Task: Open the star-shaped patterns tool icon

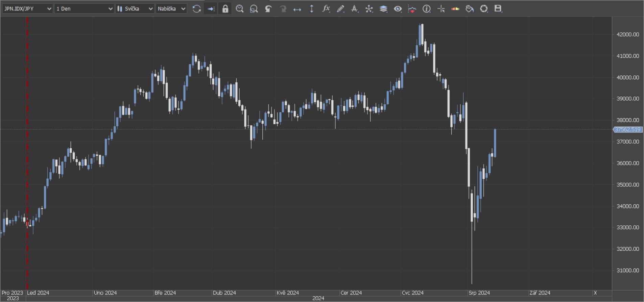Action: pyautogui.click(x=369, y=9)
